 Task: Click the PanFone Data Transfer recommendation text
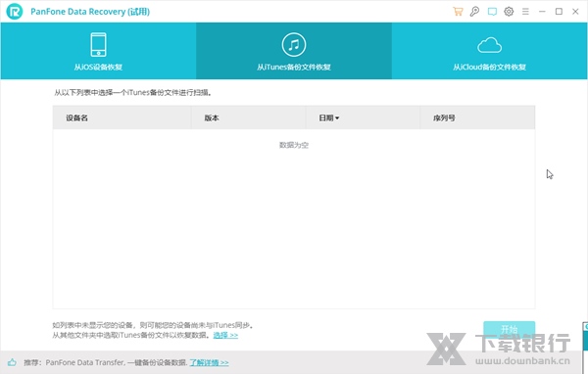(106, 362)
